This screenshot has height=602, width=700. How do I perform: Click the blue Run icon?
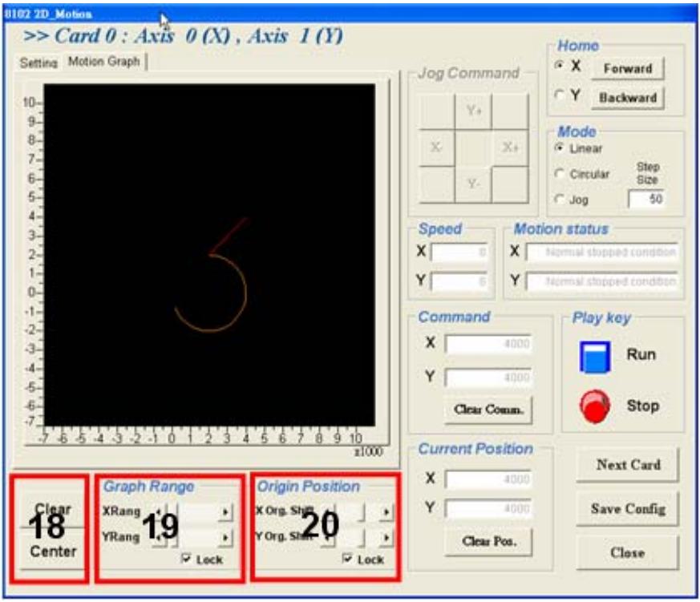click(x=595, y=356)
